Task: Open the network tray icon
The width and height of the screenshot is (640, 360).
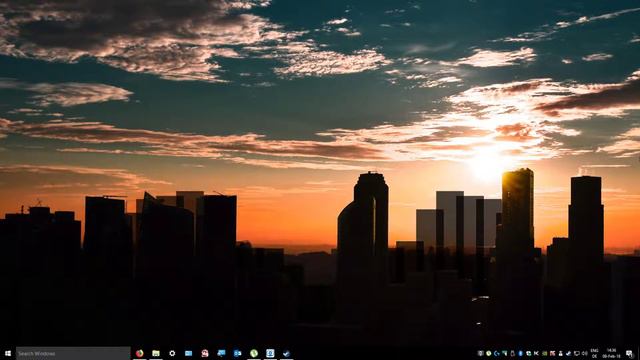Action: pyautogui.click(x=577, y=353)
